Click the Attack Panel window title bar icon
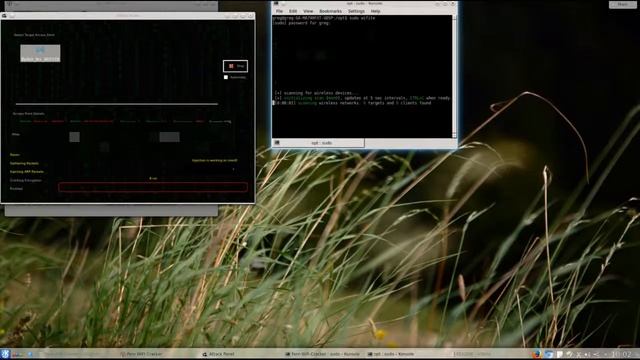This screenshot has width=640, height=360. 4,16
